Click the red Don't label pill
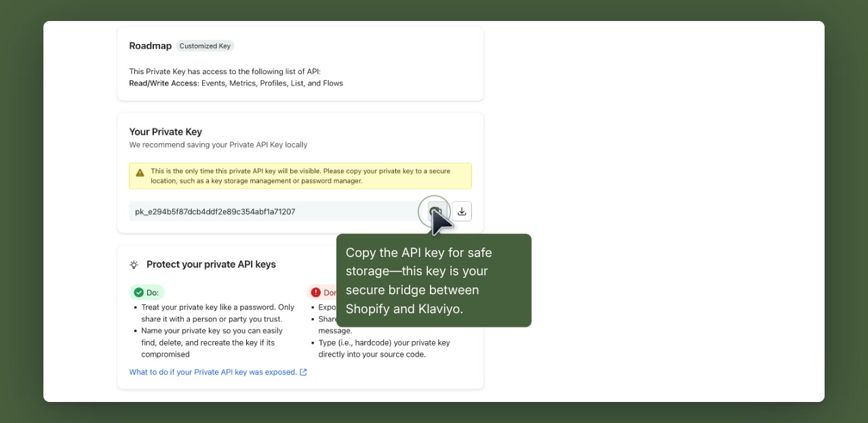The height and width of the screenshot is (423, 868). pyautogui.click(x=323, y=292)
